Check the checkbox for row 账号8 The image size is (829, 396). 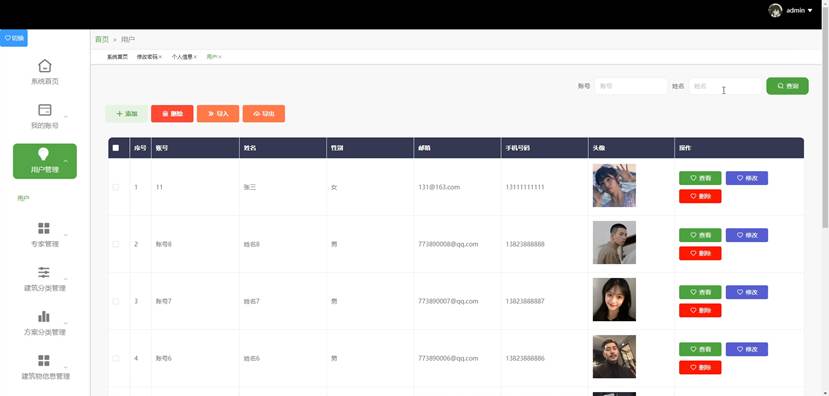116,244
